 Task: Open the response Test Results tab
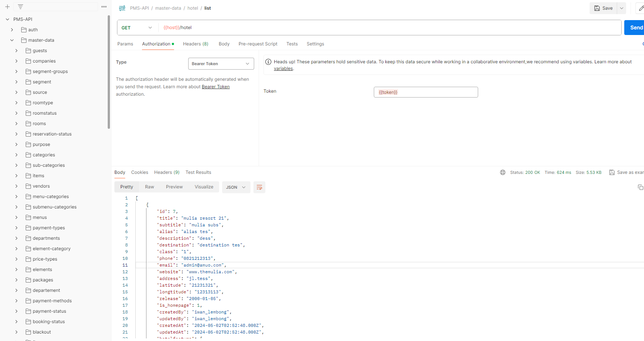tap(198, 172)
